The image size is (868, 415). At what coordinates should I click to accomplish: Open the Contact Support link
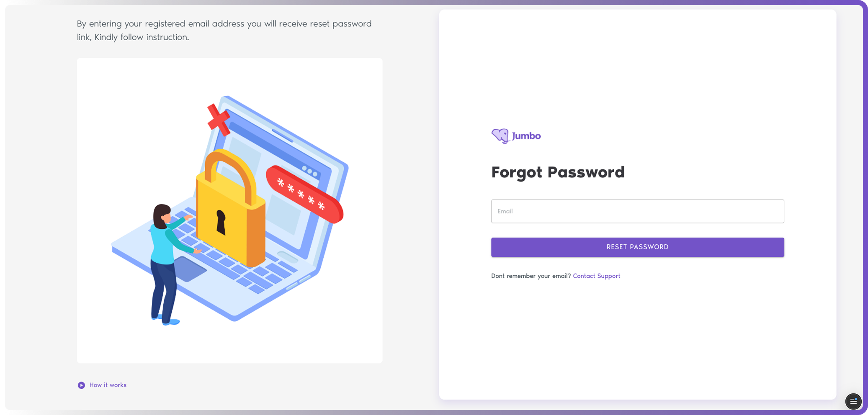pyautogui.click(x=596, y=276)
